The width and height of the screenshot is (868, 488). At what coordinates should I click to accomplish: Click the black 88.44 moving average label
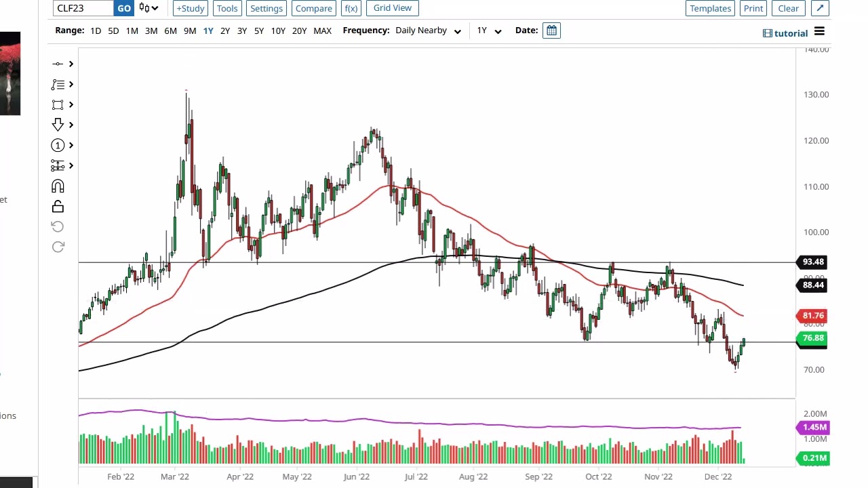click(813, 285)
